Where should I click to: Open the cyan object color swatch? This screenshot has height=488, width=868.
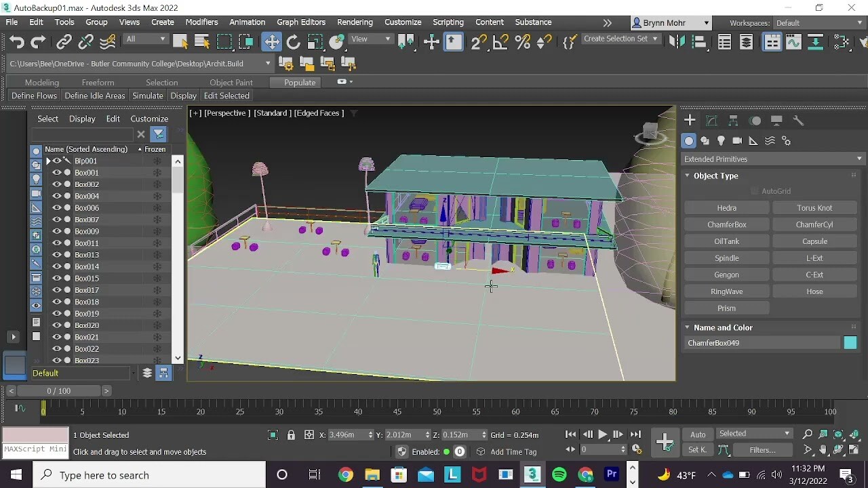point(850,343)
